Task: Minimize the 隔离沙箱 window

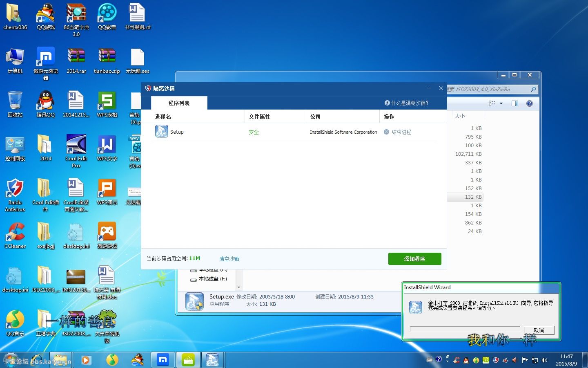Action: tap(429, 88)
